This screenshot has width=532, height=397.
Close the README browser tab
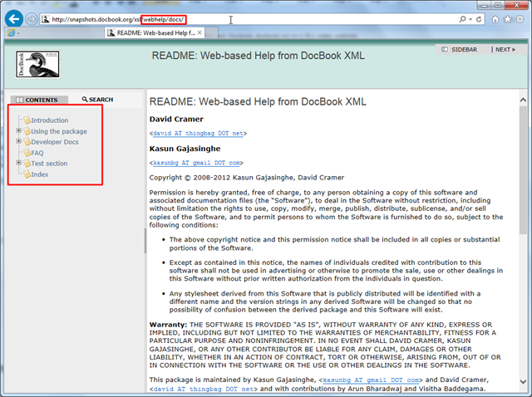[x=199, y=32]
